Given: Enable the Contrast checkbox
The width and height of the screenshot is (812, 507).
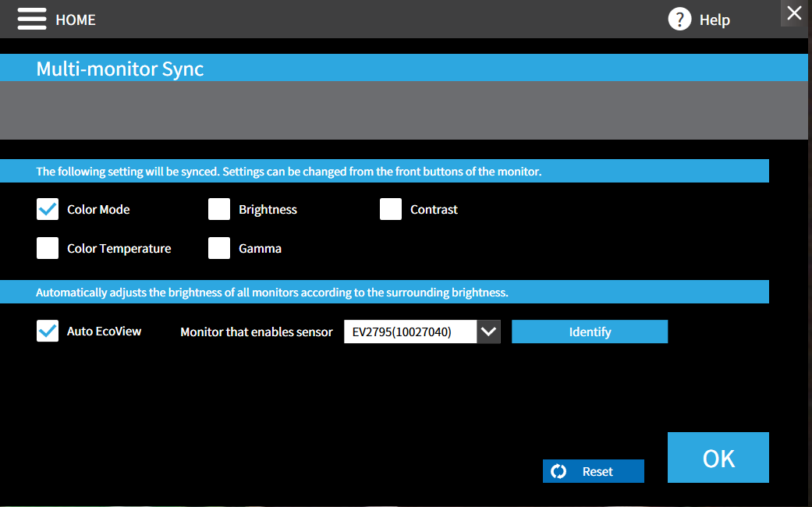Looking at the screenshot, I should pos(391,209).
